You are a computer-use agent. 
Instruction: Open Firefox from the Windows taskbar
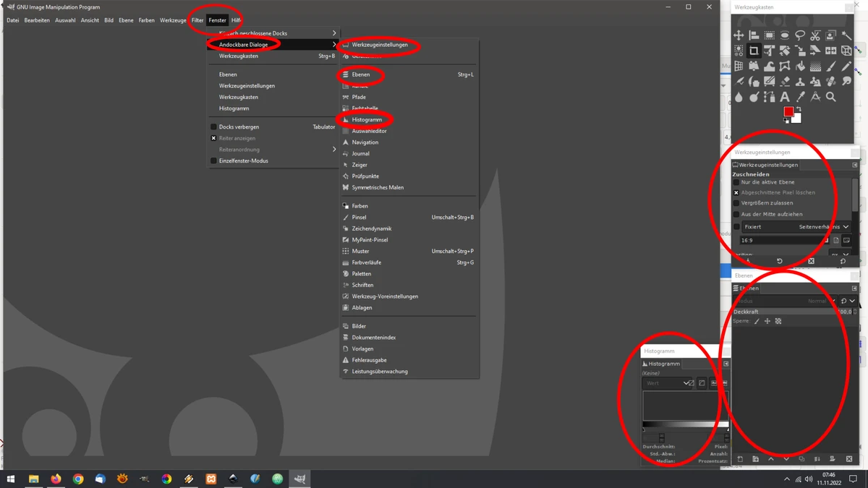(x=56, y=479)
